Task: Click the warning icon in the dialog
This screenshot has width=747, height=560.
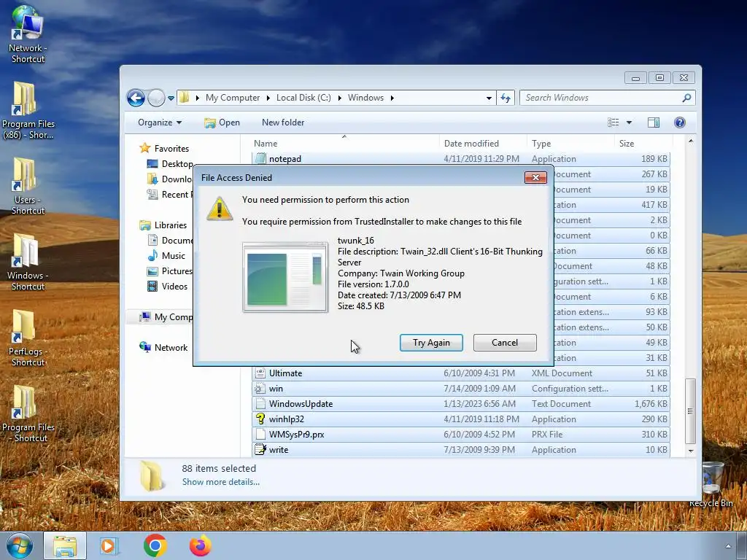Action: 219,208
